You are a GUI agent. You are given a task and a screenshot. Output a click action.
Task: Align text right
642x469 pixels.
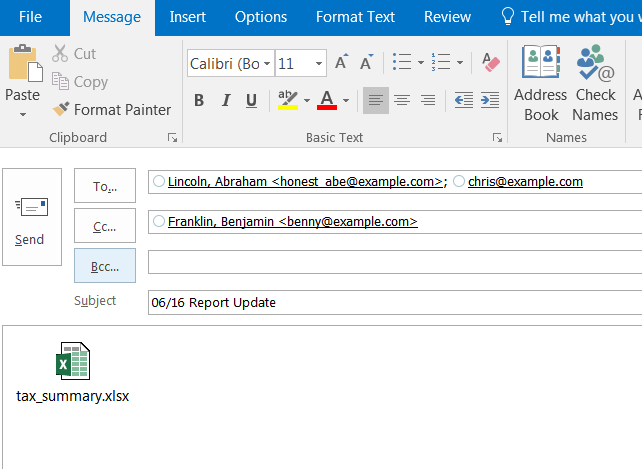(428, 100)
